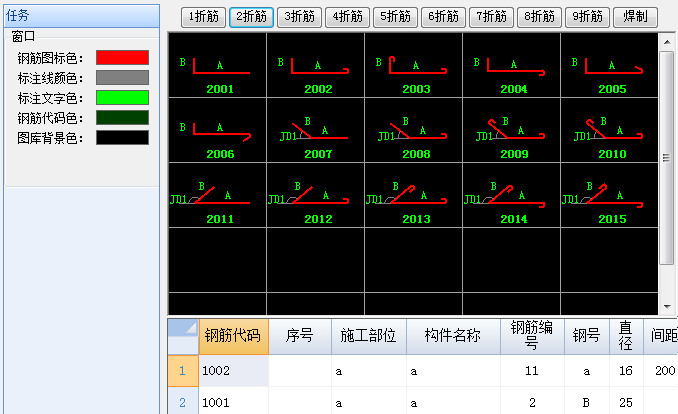Screen dimensions: 678x414
Task: Pick rebar shape 2010 in library
Action: pos(610,131)
